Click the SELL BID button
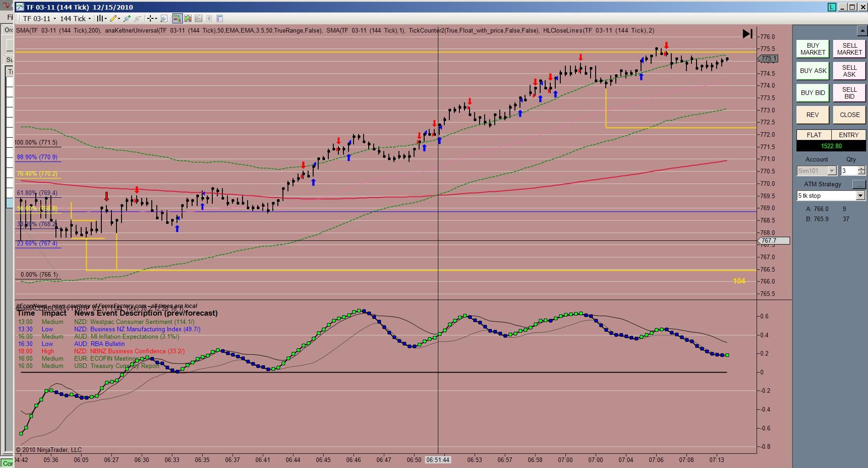This screenshot has width=868, height=468. (x=849, y=93)
